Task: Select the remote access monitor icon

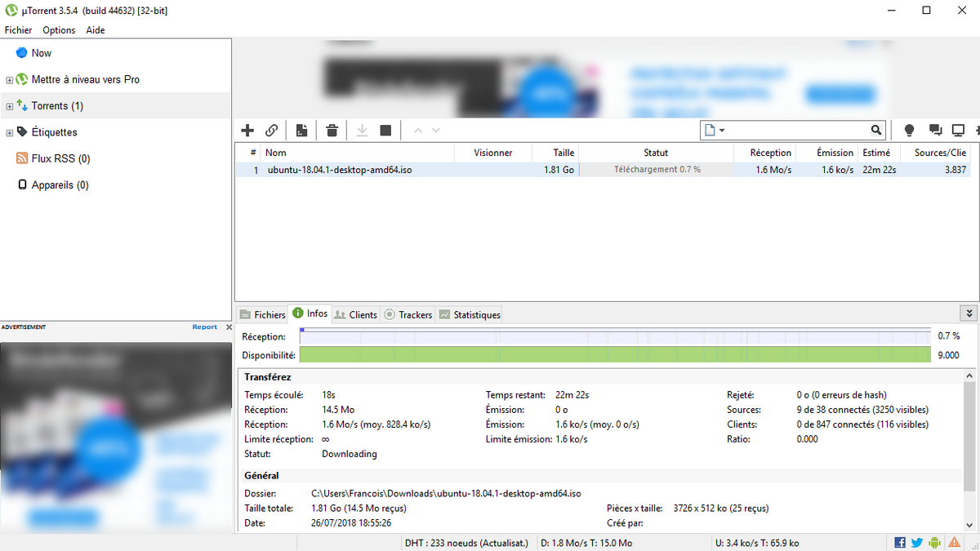Action: pyautogui.click(x=957, y=130)
